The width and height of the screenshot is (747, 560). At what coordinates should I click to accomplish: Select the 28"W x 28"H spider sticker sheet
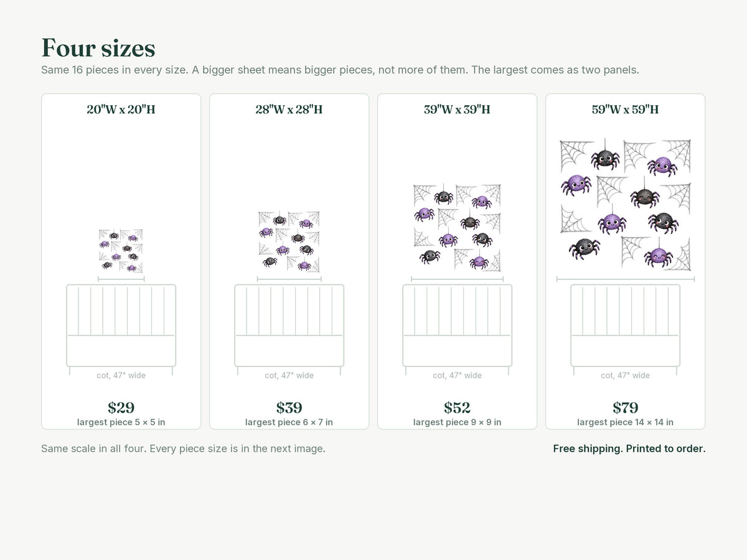(x=289, y=241)
